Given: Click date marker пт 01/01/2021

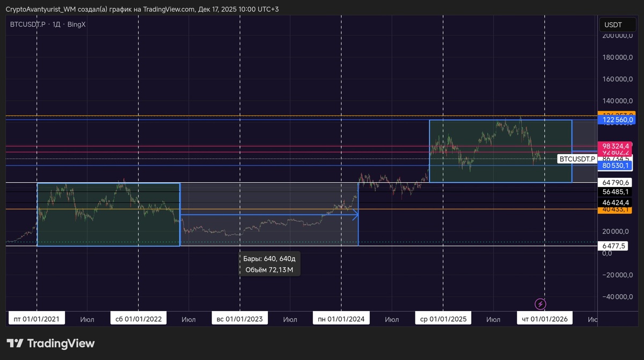Looking at the screenshot, I should coord(37,319).
